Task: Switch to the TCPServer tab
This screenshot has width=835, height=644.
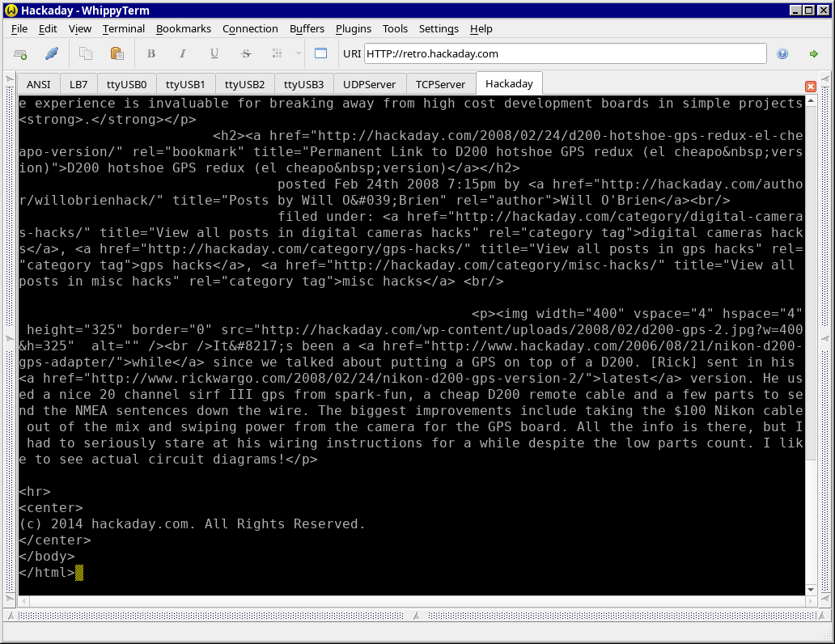Action: (x=440, y=84)
